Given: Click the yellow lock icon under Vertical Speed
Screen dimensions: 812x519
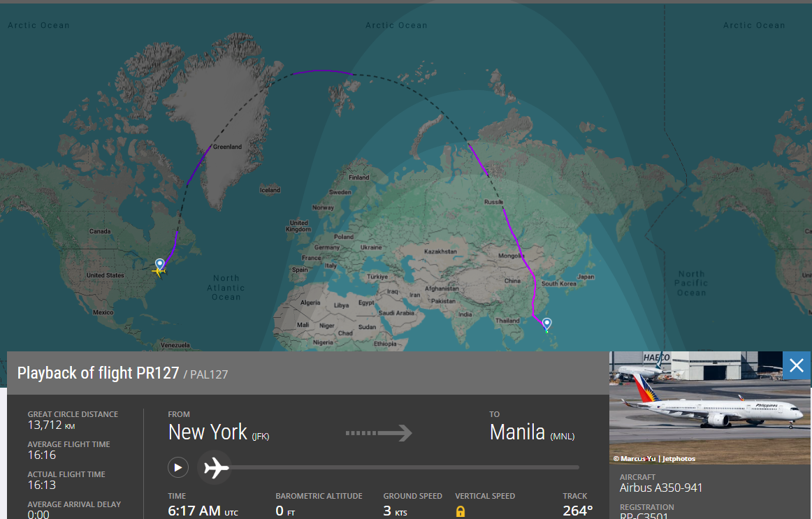Looking at the screenshot, I should pos(461,511).
